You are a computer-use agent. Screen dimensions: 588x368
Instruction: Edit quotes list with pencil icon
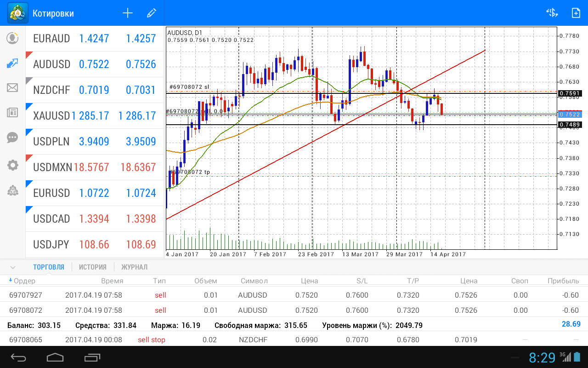coord(152,13)
